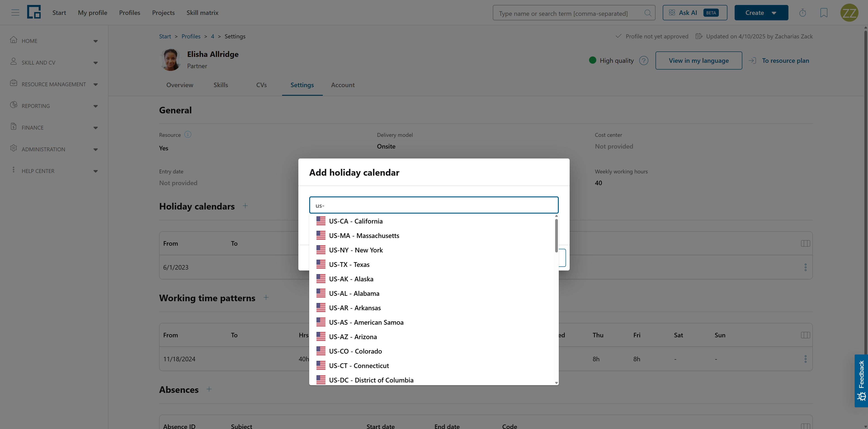This screenshot has height=429, width=868.
Task: Click the search magnifier icon
Action: [648, 13]
